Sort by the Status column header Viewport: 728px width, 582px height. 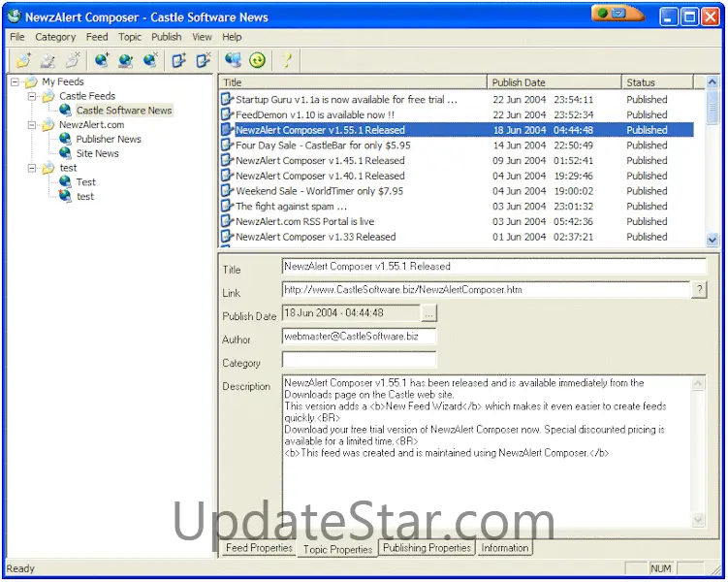click(657, 82)
